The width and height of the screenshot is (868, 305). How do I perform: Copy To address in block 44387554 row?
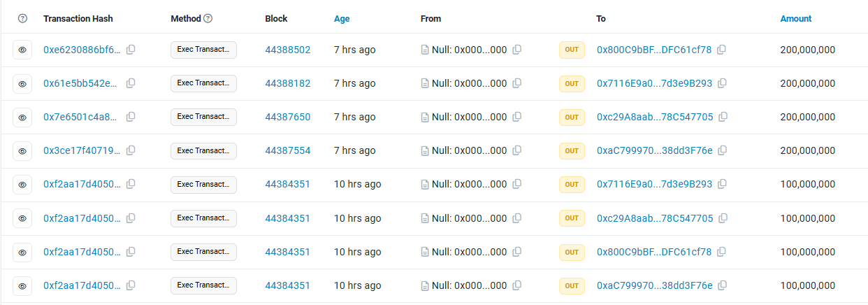(723, 150)
